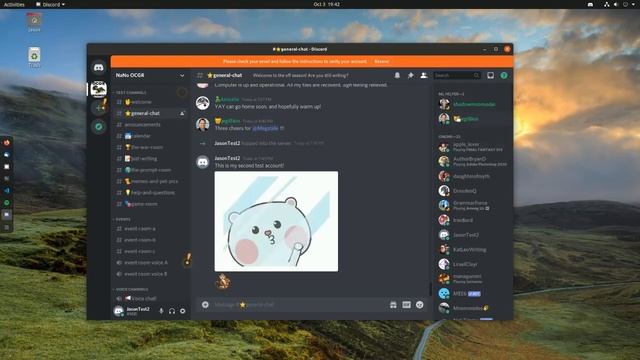Click the message input field
Viewport: 640px width, 360px height.
point(298,304)
